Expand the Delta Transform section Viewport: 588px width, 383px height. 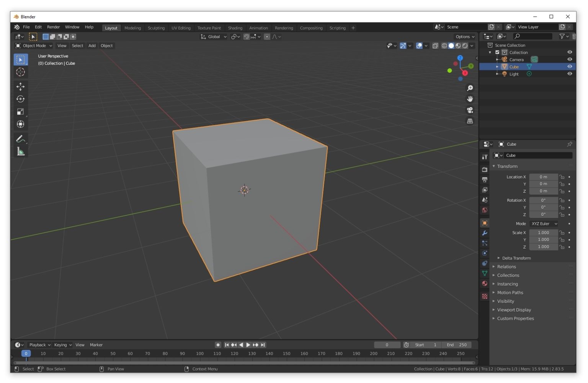pos(516,258)
